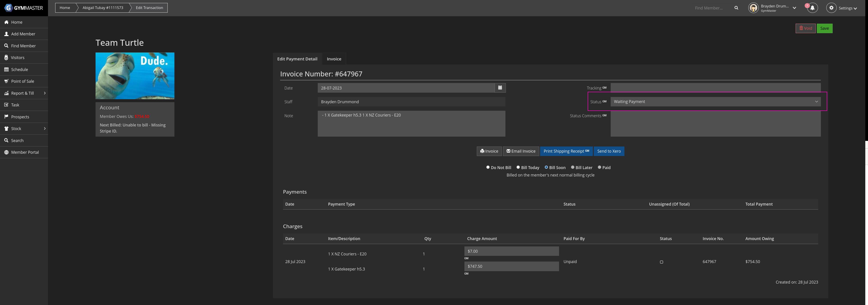
Task: Select the Do Not Bill option
Action: (x=488, y=167)
